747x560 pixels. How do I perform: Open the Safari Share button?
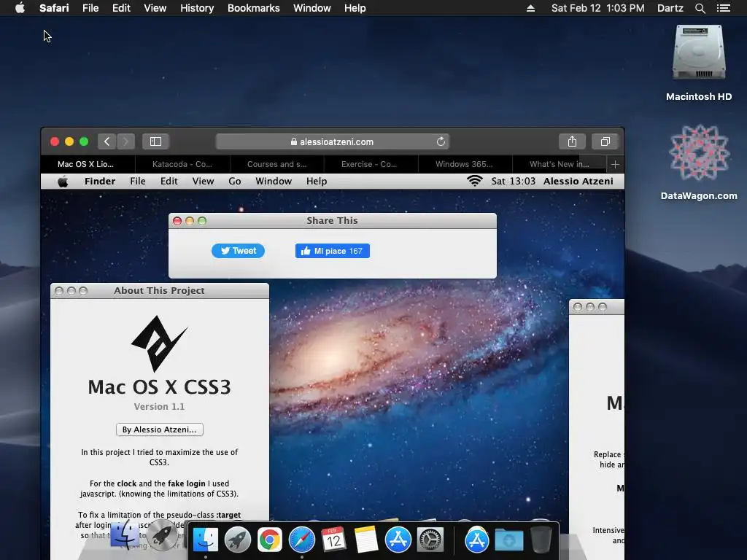572,141
